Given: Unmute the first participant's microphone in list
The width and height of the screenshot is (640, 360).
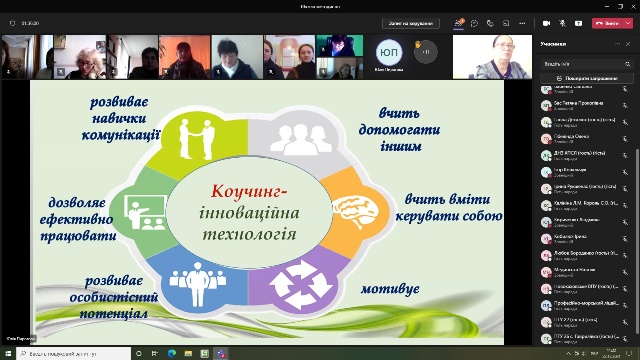Looking at the screenshot, I should [625, 89].
